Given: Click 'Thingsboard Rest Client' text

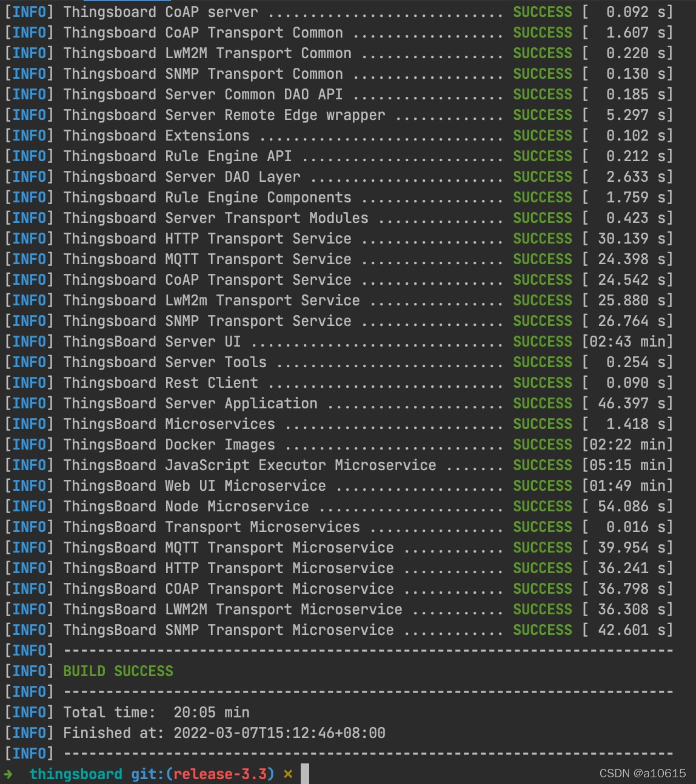Looking at the screenshot, I should 161,383.
